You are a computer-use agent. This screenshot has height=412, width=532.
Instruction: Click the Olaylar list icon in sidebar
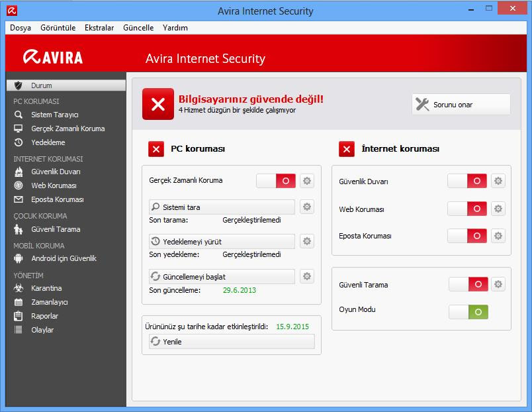pos(19,330)
